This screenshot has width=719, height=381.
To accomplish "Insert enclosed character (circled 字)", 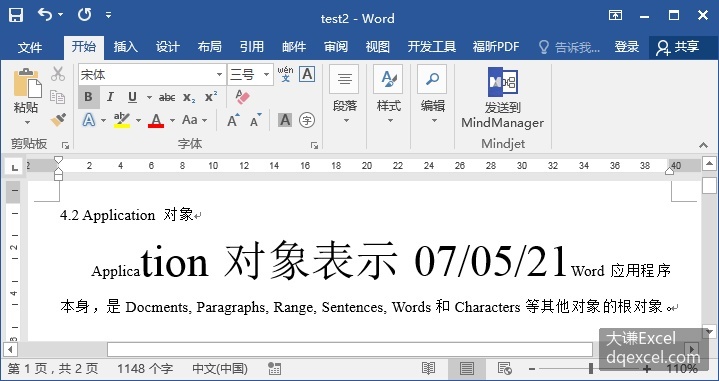I will (307, 120).
